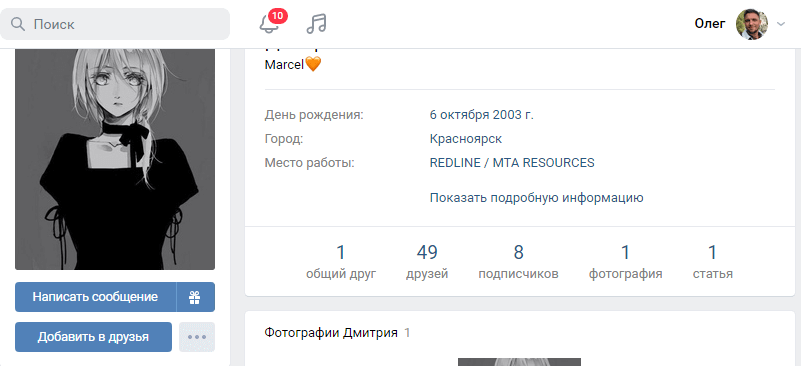Open the photo thumbnail under Фотографии Дмитрия
This screenshot has width=801, height=366.
[x=519, y=362]
